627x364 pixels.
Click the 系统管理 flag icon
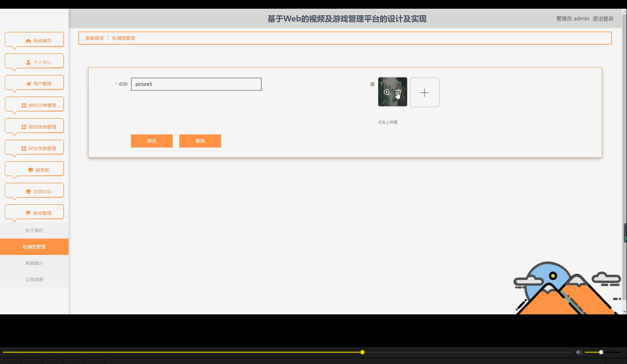pyautogui.click(x=29, y=213)
